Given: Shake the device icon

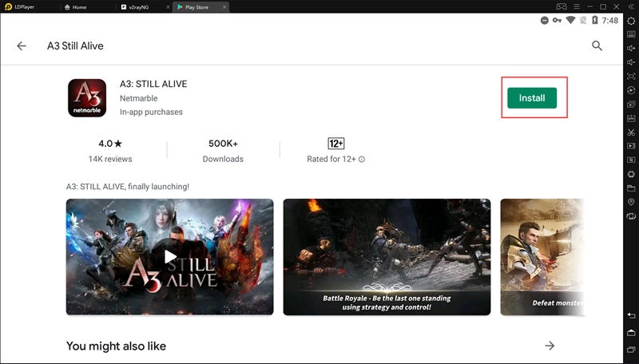Looking at the screenshot, I should pyautogui.click(x=631, y=216).
